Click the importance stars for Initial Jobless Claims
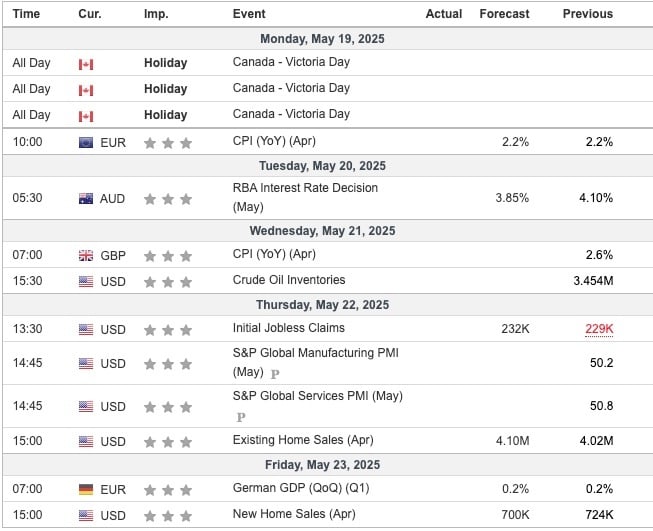The image size is (653, 531). pos(168,330)
